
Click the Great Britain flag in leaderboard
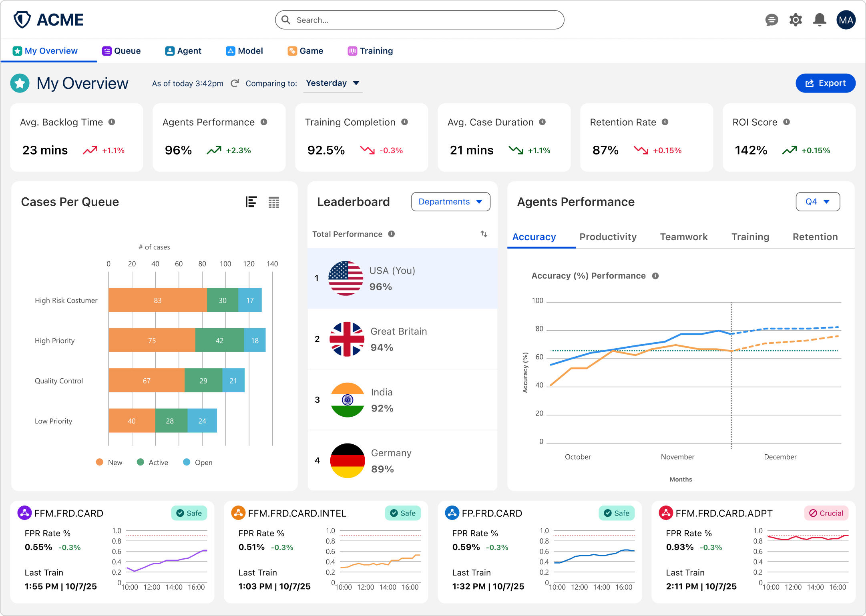pyautogui.click(x=347, y=339)
